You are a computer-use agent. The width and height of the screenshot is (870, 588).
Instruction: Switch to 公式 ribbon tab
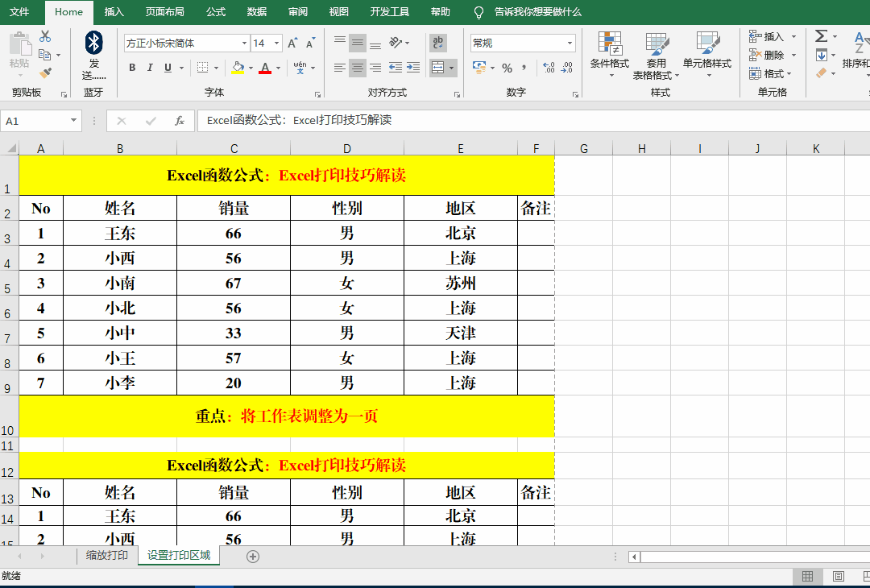(x=216, y=11)
